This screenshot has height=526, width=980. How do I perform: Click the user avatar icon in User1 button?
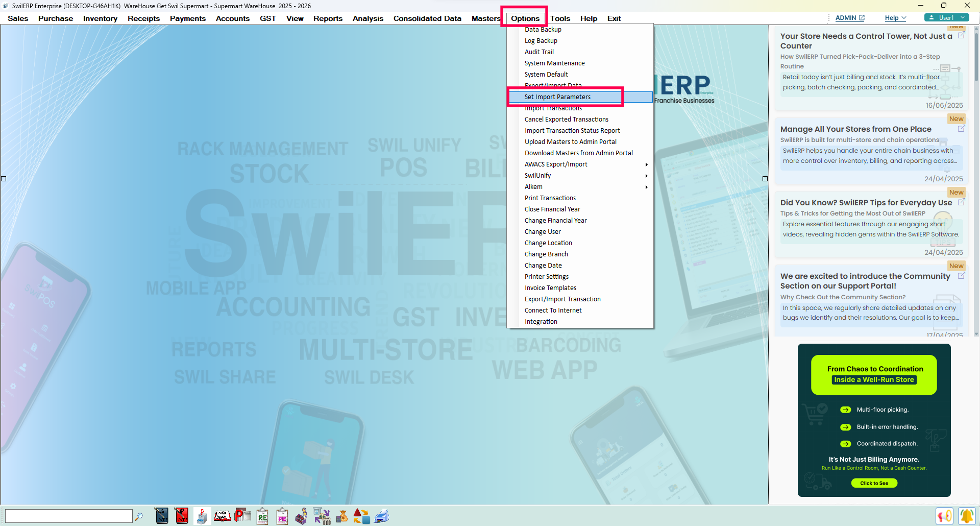(932, 17)
